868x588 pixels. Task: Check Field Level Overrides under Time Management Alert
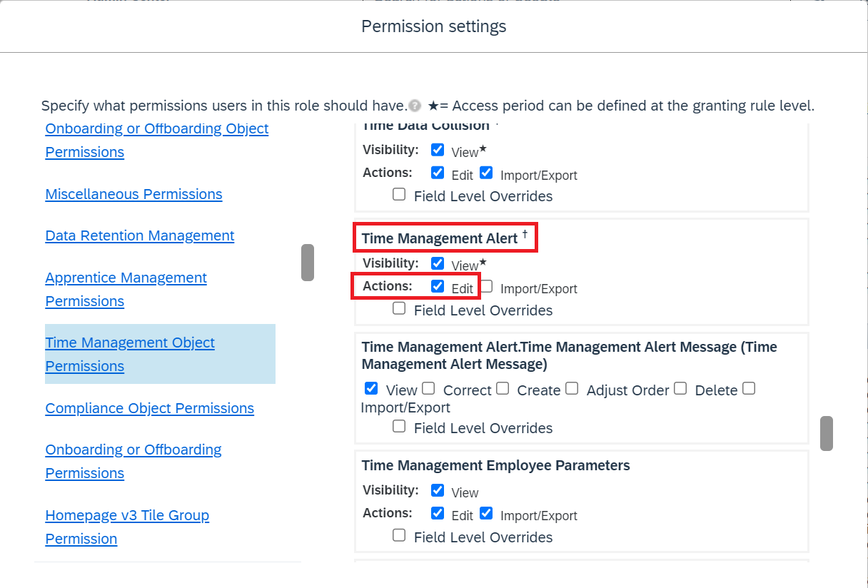[399, 308]
